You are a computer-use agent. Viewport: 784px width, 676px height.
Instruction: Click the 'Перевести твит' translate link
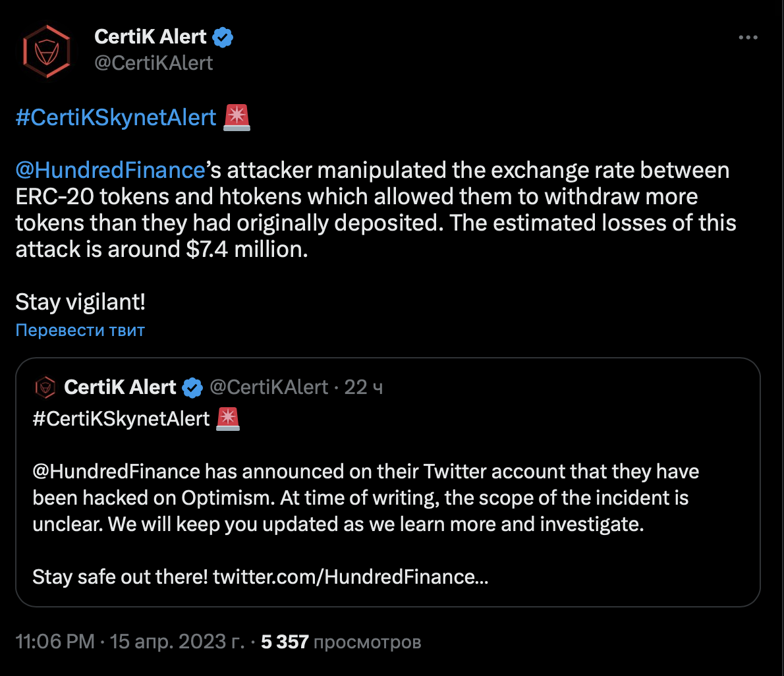pos(80,329)
